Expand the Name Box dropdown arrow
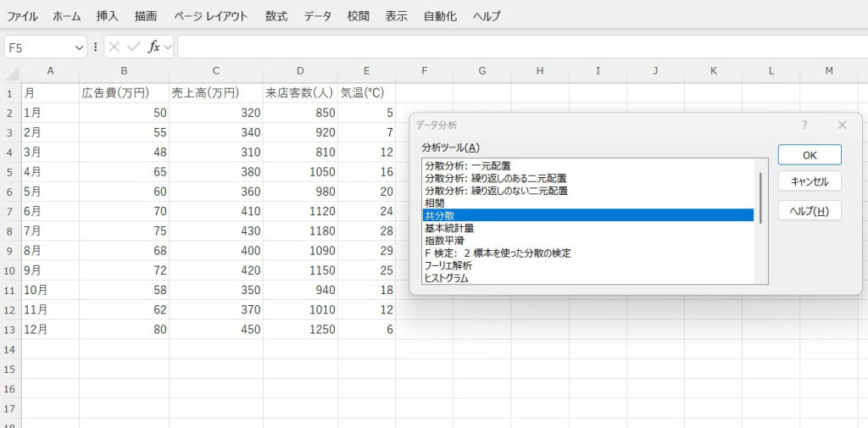Screen dimensions: 868x428 (x=80, y=47)
